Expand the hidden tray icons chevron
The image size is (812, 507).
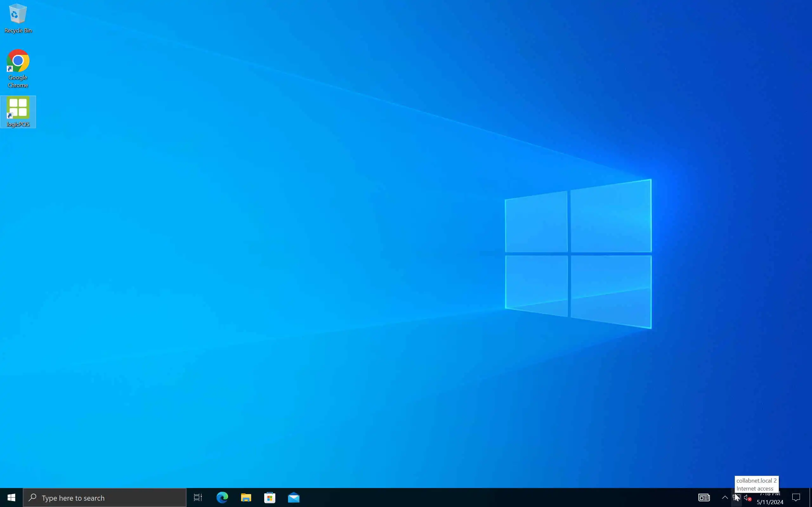725,497
